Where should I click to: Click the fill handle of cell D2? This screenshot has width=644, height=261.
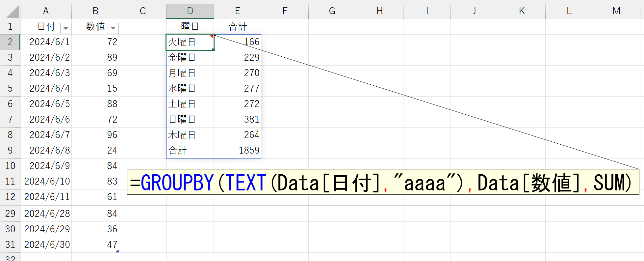coord(214,50)
